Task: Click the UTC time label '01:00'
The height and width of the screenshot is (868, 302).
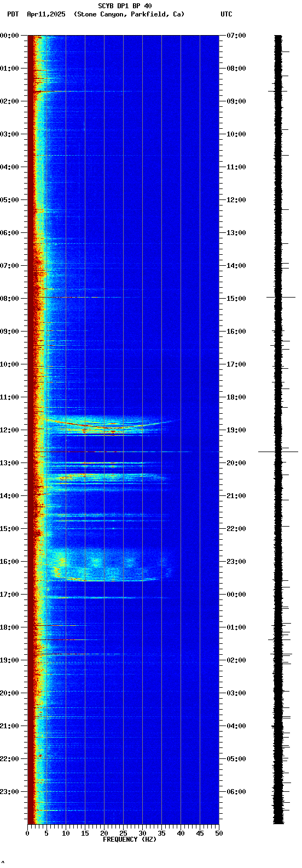Action: pyautogui.click(x=236, y=627)
